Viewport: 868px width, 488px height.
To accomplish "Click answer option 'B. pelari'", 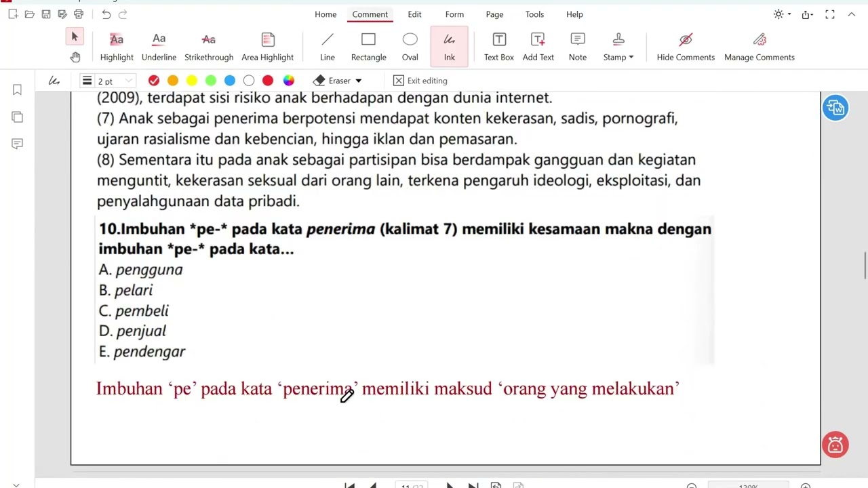I will pos(125,290).
